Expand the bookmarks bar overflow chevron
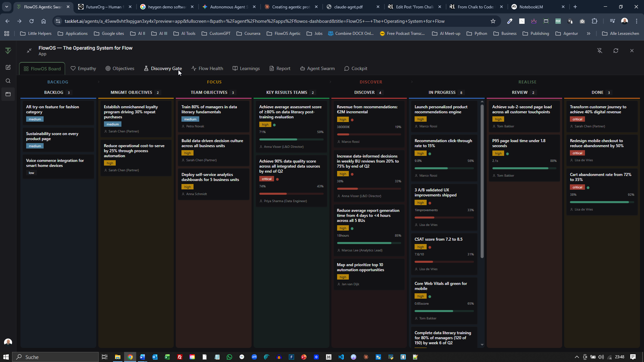 (x=589, y=34)
